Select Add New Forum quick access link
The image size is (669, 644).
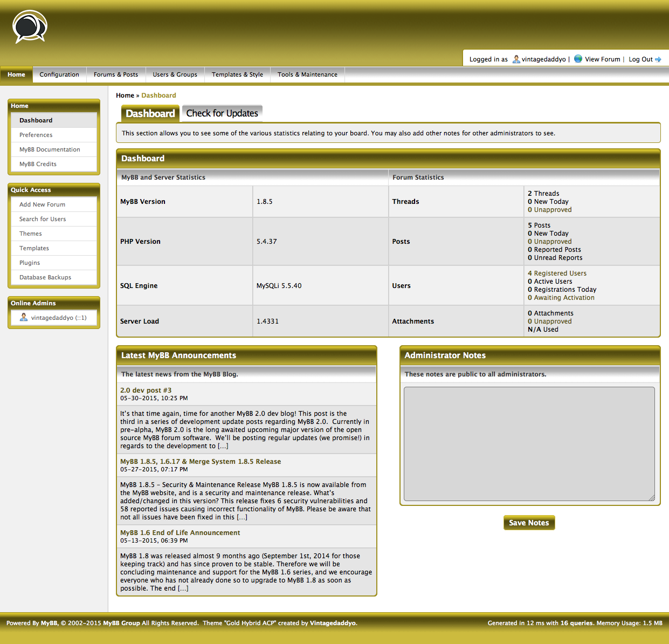coord(42,204)
